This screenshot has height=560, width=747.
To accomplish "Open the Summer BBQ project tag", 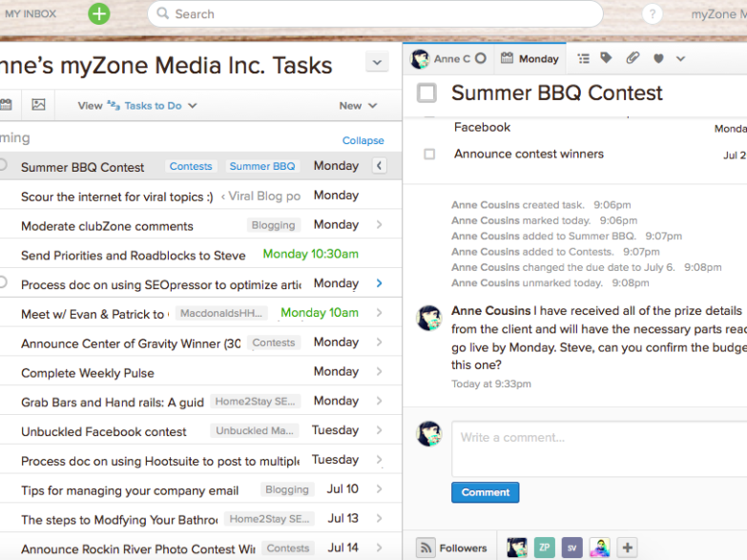I will 262,166.
